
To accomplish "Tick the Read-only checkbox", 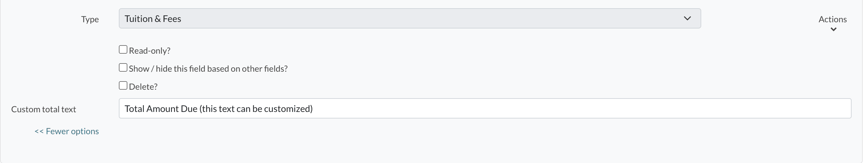I will 124,50.
